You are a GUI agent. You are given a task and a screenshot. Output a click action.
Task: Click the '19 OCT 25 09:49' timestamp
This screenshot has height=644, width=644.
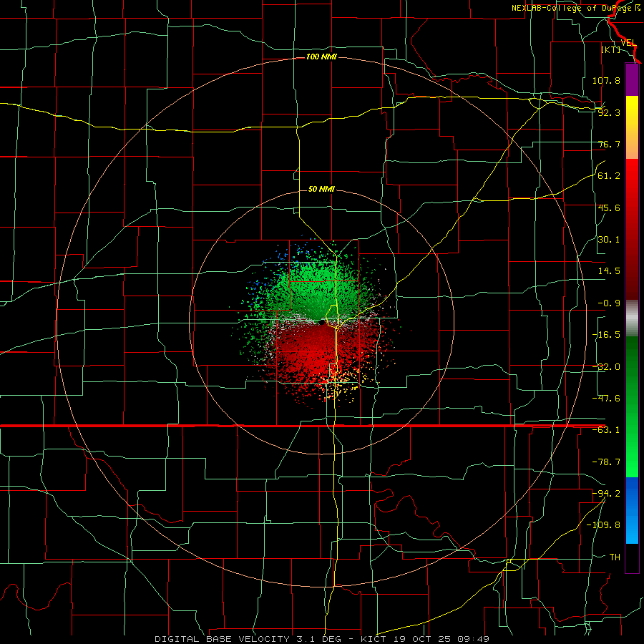[441, 639]
